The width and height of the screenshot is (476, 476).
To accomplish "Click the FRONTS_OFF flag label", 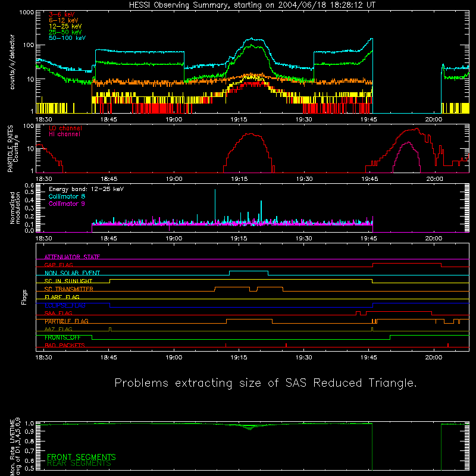I will (62, 337).
